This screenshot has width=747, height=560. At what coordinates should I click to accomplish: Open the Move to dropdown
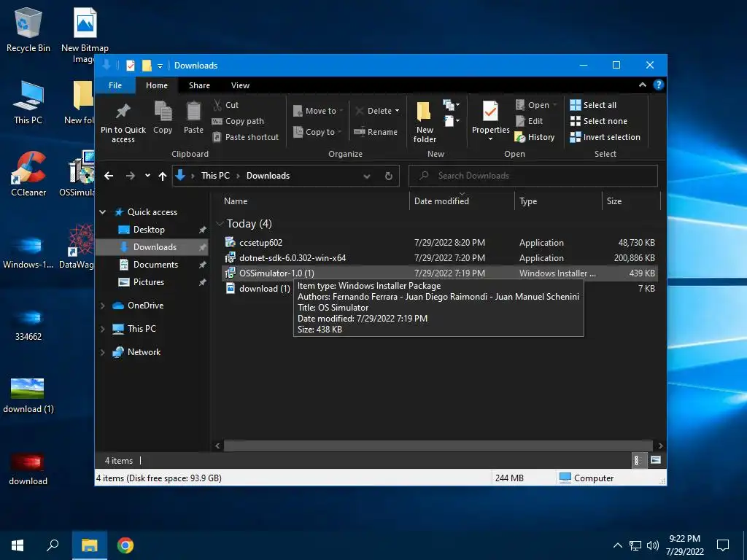[318, 111]
